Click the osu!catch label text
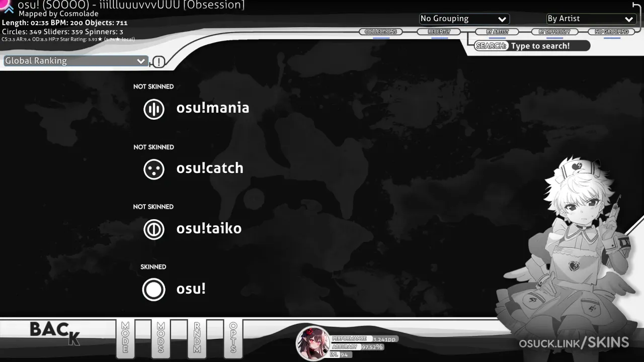 click(210, 168)
